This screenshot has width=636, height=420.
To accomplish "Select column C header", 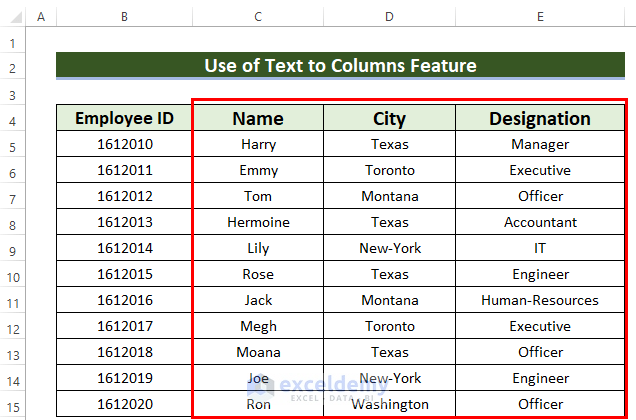I will (x=258, y=18).
